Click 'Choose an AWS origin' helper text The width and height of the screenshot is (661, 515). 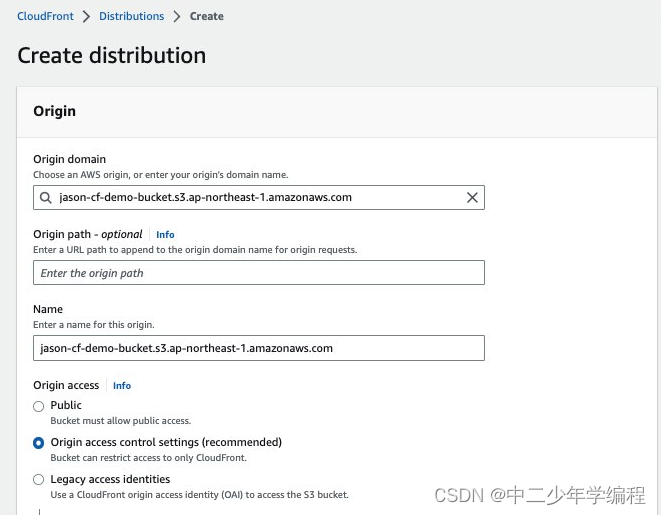(x=161, y=174)
